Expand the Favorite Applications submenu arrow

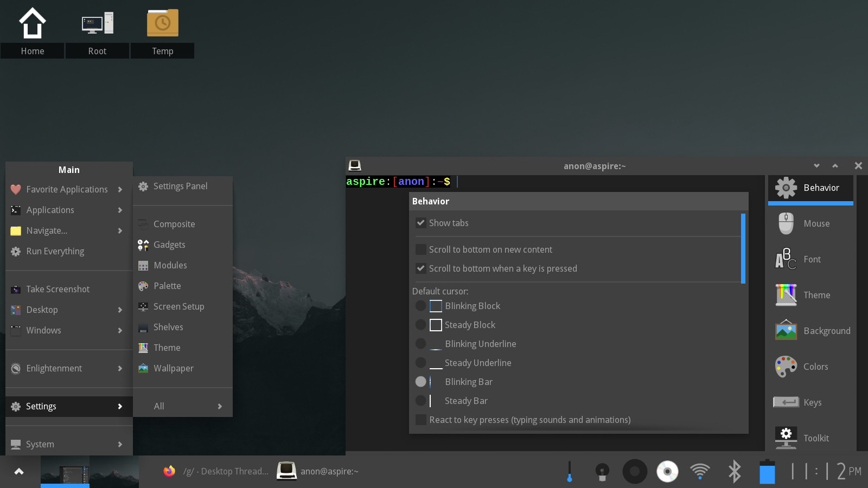pos(120,189)
